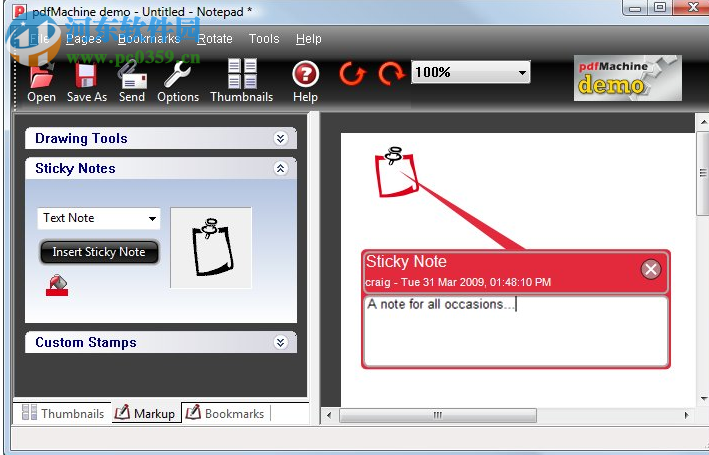Choose the sticky note fill color bucket

pos(57,285)
